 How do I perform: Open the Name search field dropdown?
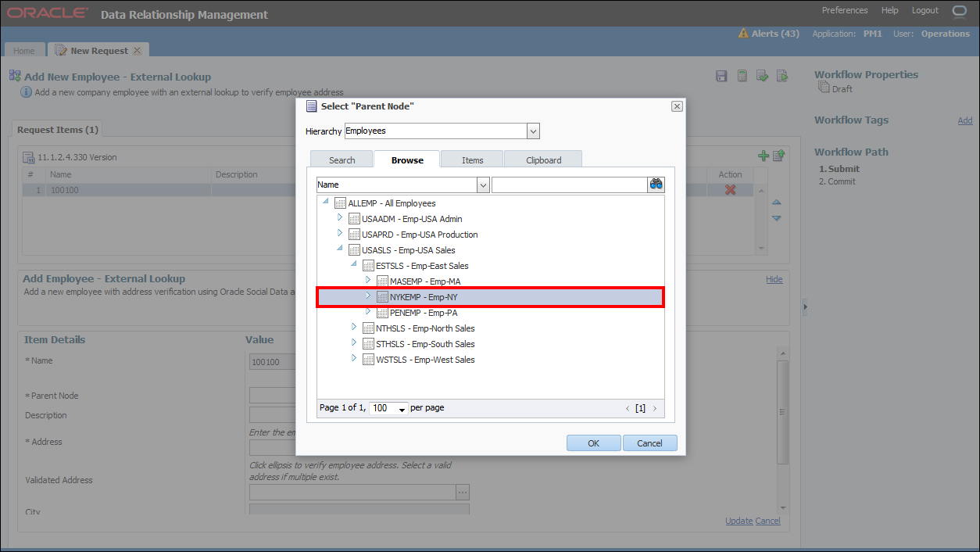click(483, 185)
